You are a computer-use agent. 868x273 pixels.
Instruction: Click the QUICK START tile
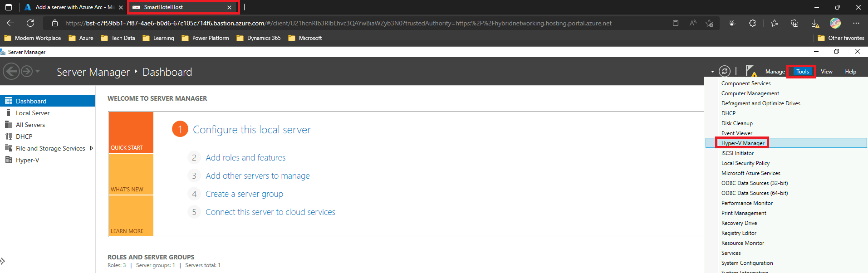click(131, 132)
